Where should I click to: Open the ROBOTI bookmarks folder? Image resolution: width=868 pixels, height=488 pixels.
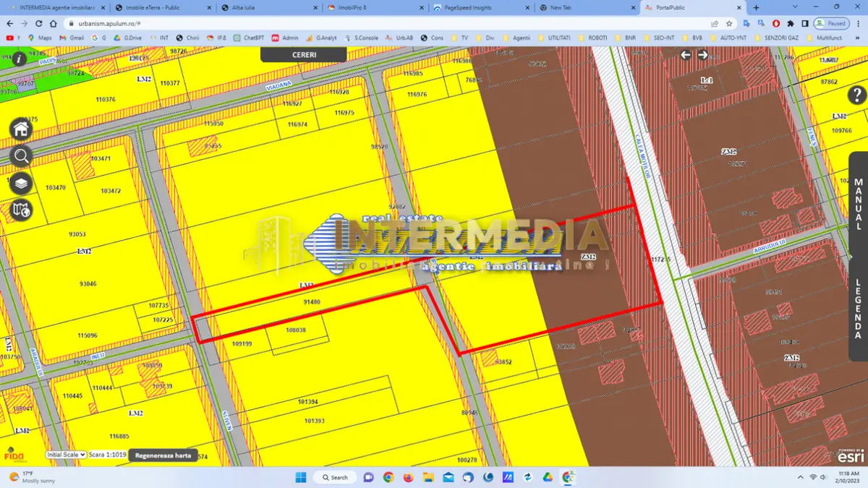593,38
